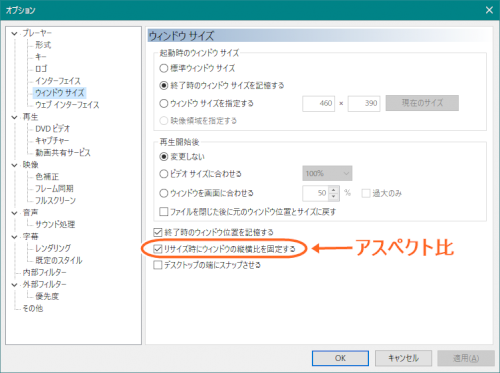Select ウィンドウ サイズ in the tree
Screen dimensions: 500x373
(x=60, y=93)
